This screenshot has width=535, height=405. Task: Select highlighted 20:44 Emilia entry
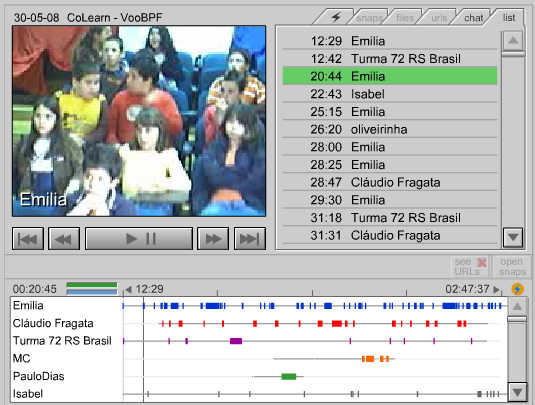click(x=390, y=76)
